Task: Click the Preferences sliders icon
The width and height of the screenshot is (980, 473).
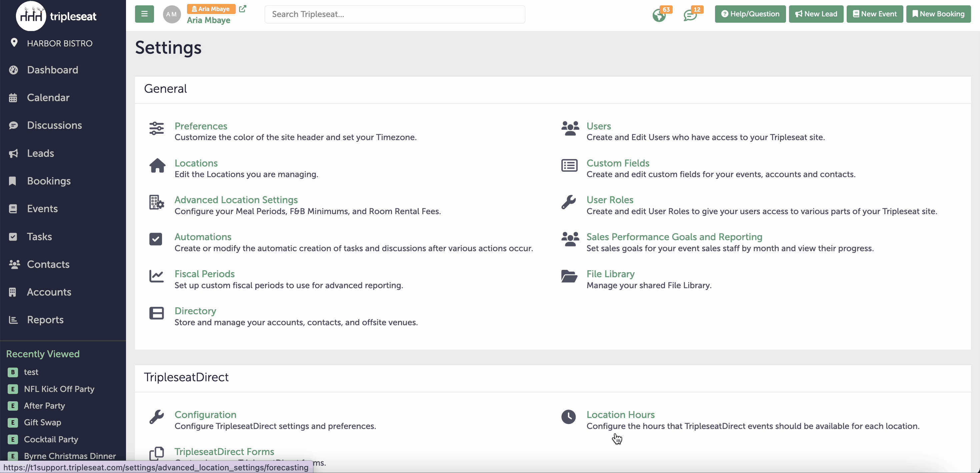Action: coord(156,128)
